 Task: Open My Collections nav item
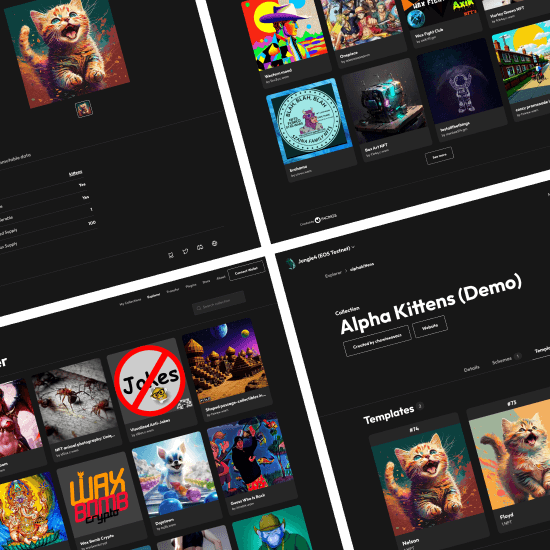pos(130,301)
